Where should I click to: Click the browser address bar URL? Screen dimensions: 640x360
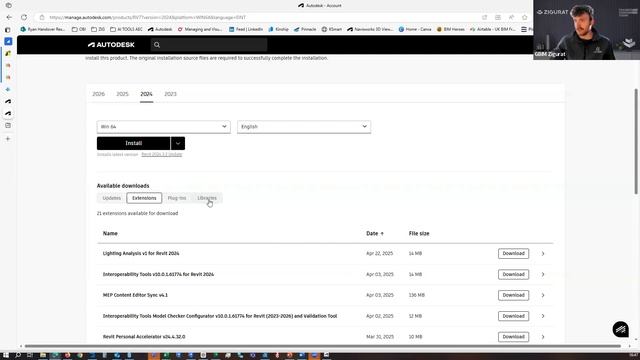click(x=147, y=18)
